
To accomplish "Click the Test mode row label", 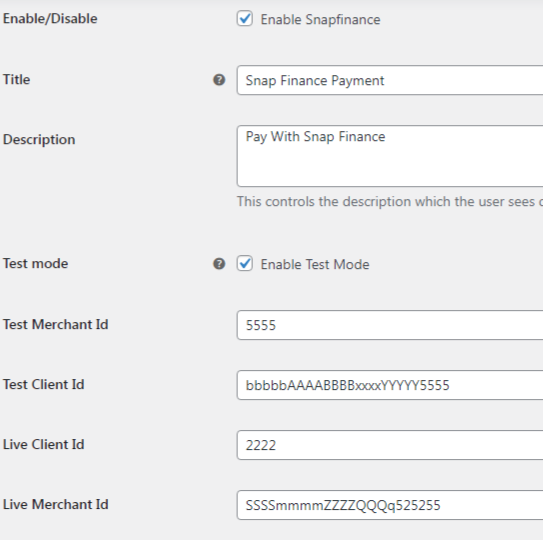I will pyautogui.click(x=35, y=264).
